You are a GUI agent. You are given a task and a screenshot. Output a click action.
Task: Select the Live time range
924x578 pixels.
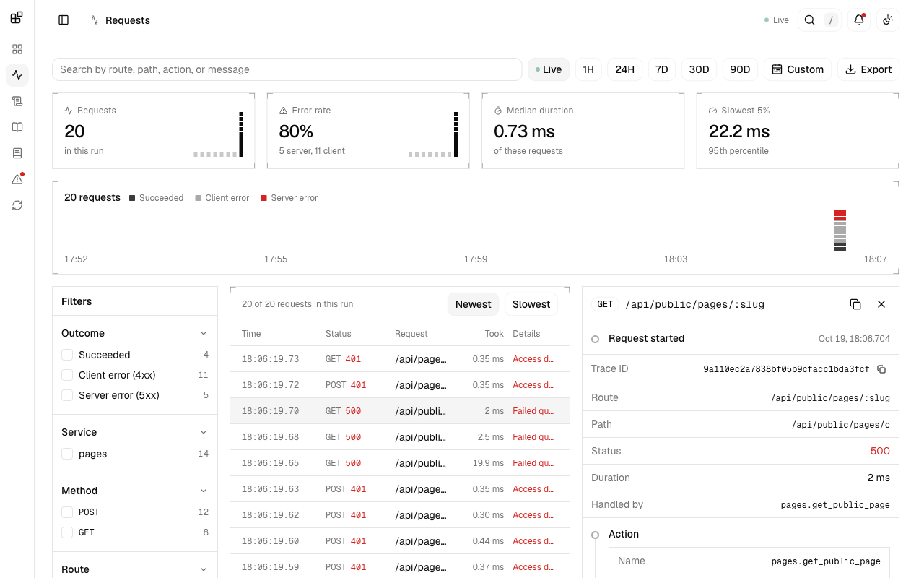click(x=549, y=69)
